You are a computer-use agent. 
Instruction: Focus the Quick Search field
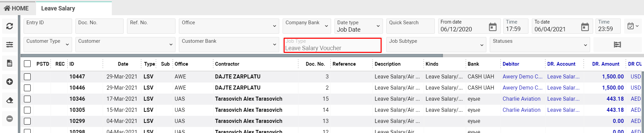[410, 26]
